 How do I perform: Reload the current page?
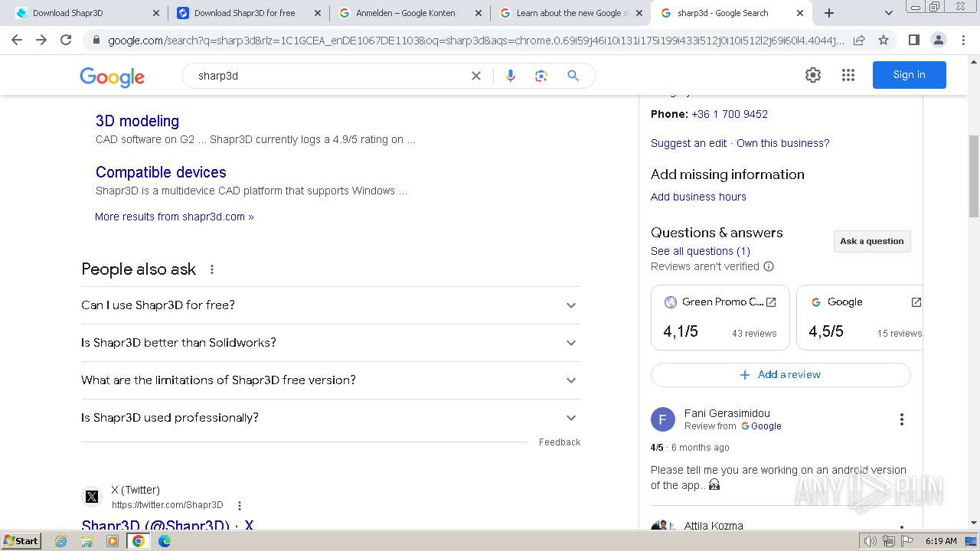(66, 40)
